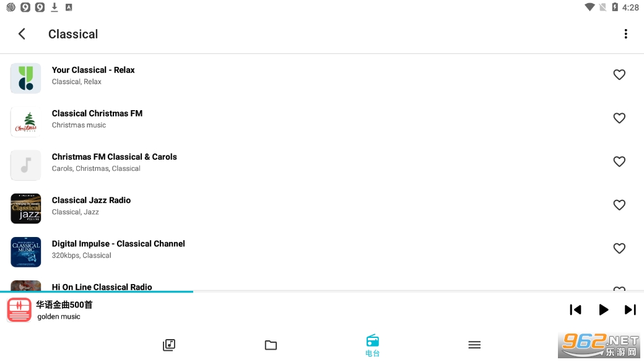
Task: Favorite Classical Jazz Radio station
Action: (619, 205)
